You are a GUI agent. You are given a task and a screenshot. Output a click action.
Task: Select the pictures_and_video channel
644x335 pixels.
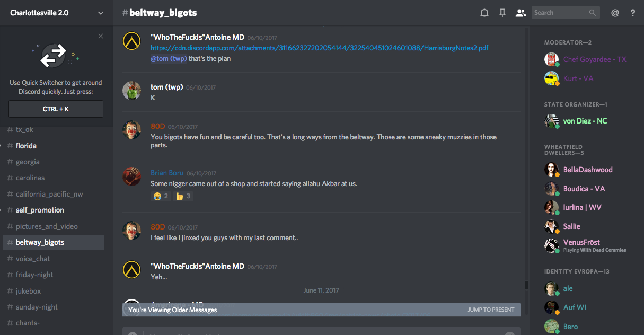47,226
